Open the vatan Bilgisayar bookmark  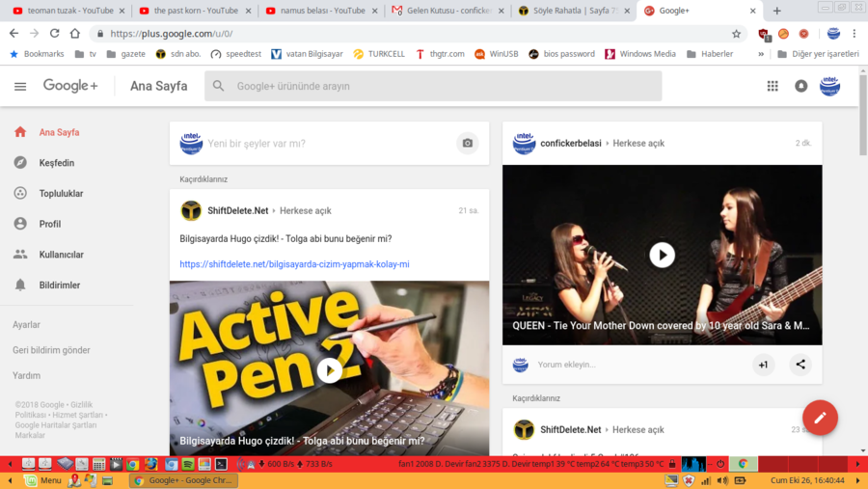click(x=308, y=54)
